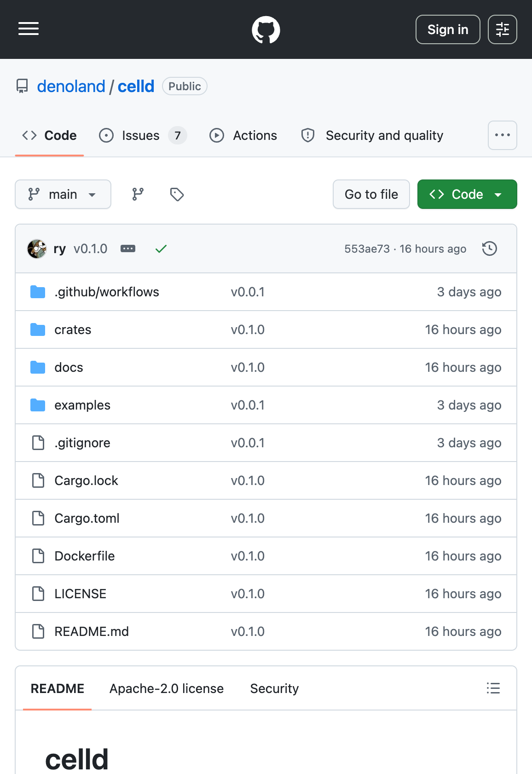Click Go to file button
The image size is (532, 774).
tap(371, 194)
